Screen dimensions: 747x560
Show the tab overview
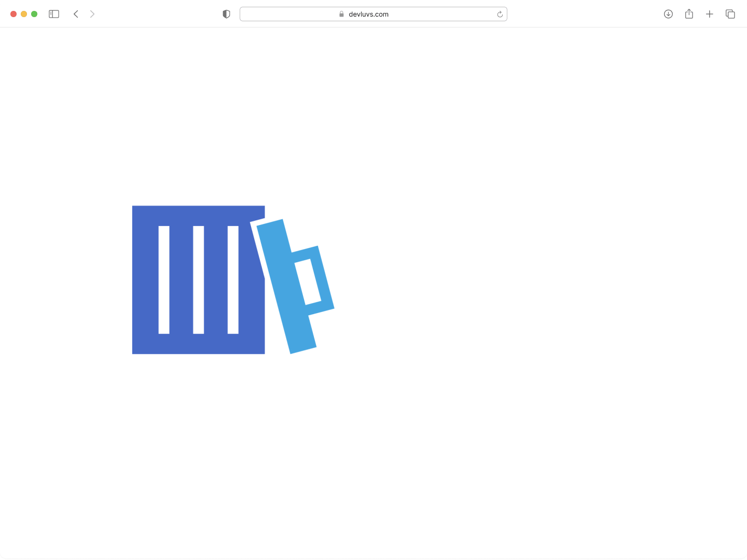(x=730, y=14)
